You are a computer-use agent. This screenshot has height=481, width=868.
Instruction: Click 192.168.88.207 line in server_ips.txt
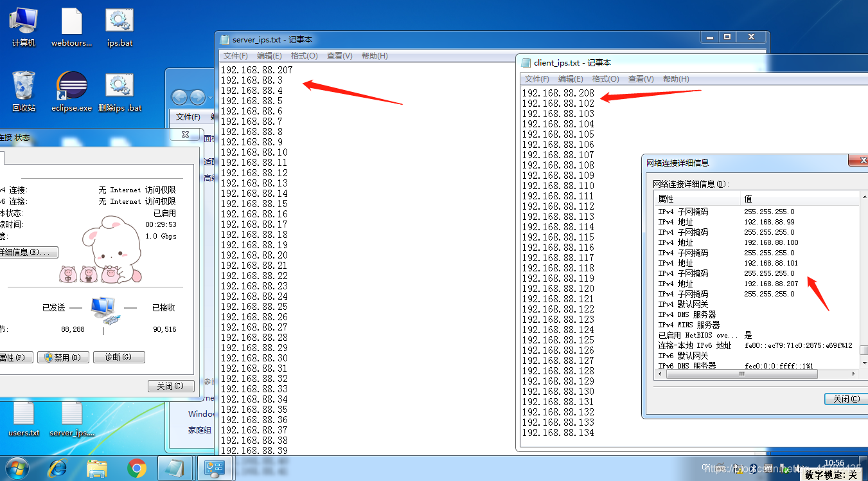point(256,69)
